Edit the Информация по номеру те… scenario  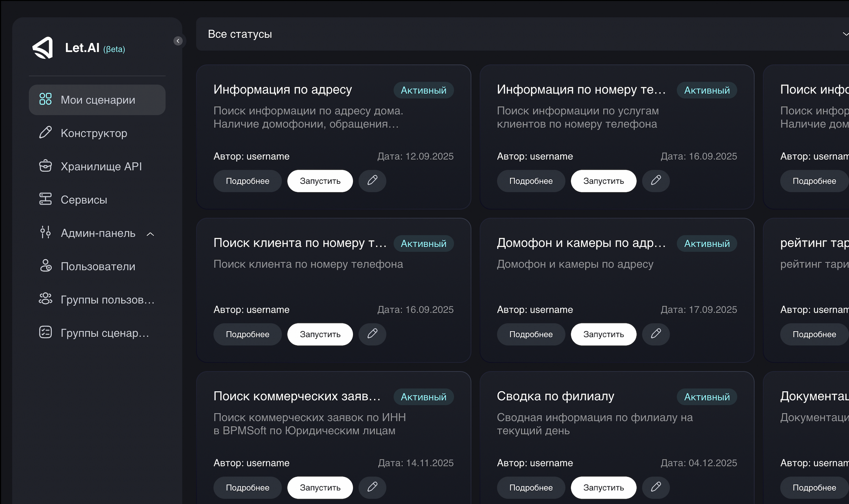coord(656,181)
